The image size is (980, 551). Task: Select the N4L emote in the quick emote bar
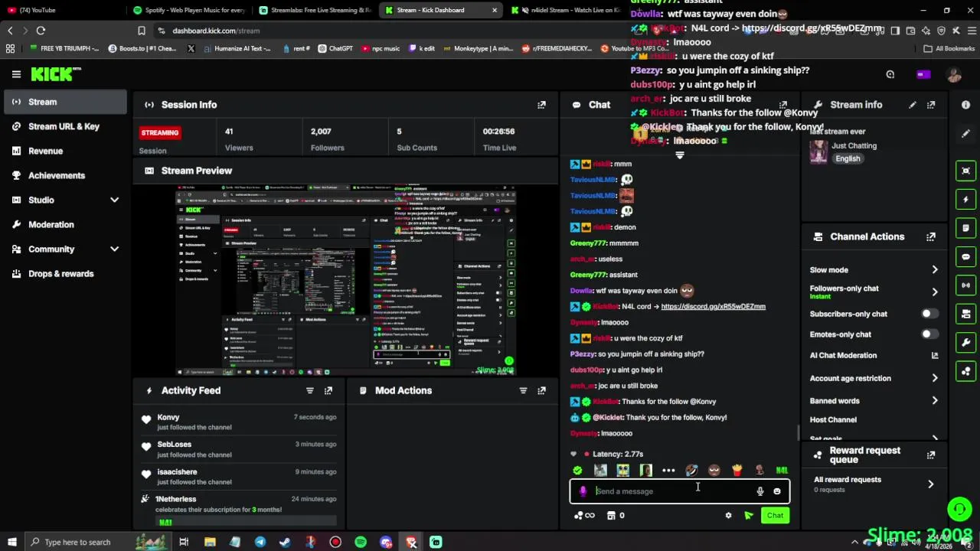click(x=782, y=471)
